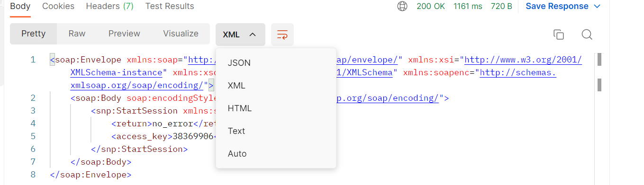
Task: Switch to Raw view mode
Action: tap(77, 34)
